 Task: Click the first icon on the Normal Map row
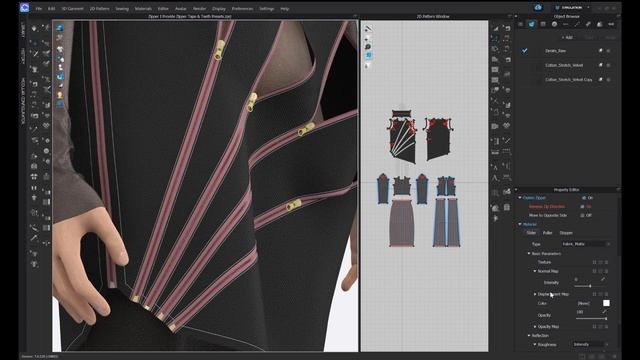(x=594, y=271)
